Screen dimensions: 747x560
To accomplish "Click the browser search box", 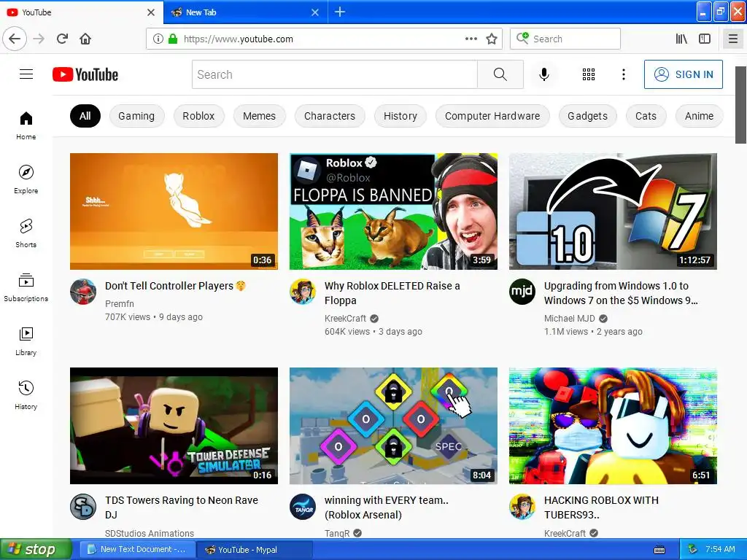I will tap(565, 39).
